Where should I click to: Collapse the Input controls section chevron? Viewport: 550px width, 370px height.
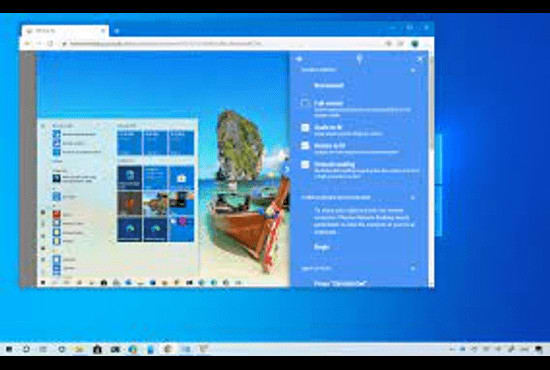pyautogui.click(x=413, y=268)
